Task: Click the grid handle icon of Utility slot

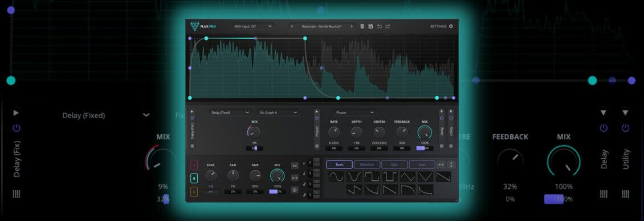Action: [451, 146]
